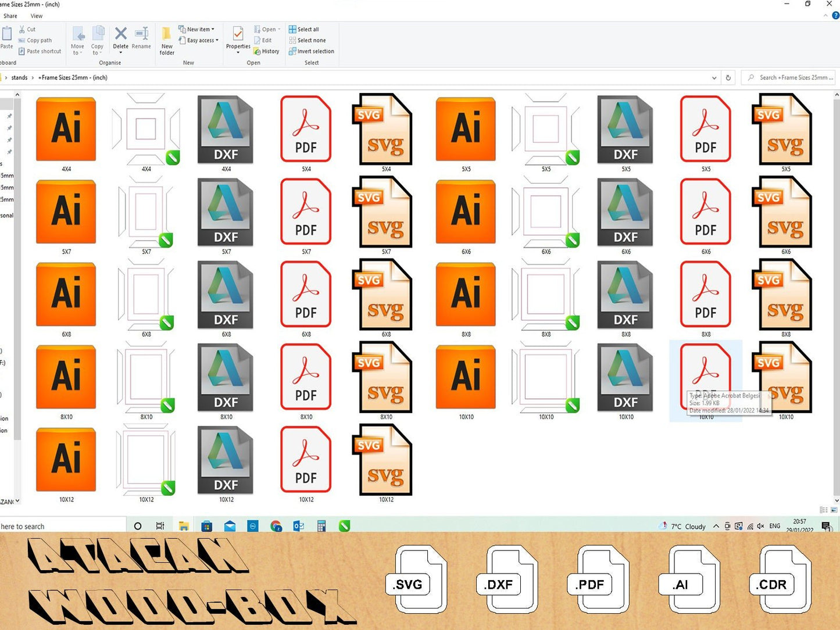The height and width of the screenshot is (630, 840).
Task: Switch to the Share ribbon tab
Action: click(10, 16)
